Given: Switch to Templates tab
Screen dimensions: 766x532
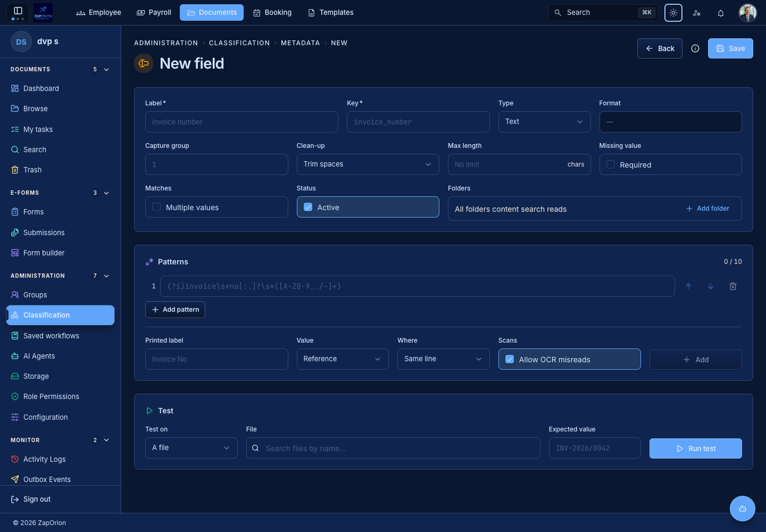Looking at the screenshot, I should click(x=330, y=12).
